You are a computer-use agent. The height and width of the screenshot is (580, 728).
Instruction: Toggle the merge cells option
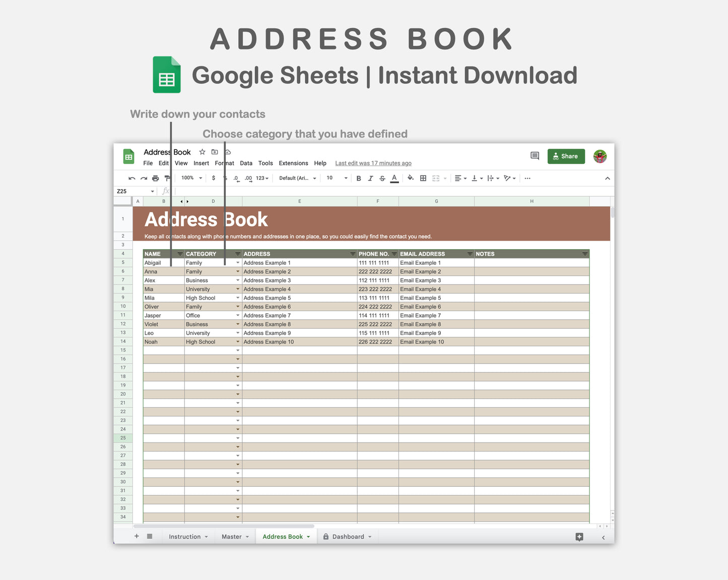point(436,178)
